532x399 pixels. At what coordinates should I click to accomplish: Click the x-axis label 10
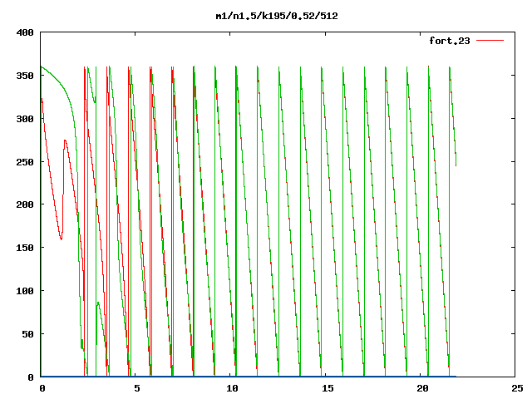232,388
